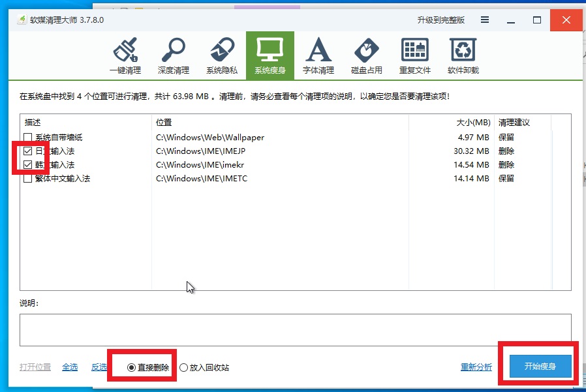
Task: Open the hamburger menu in title bar
Action: point(485,20)
